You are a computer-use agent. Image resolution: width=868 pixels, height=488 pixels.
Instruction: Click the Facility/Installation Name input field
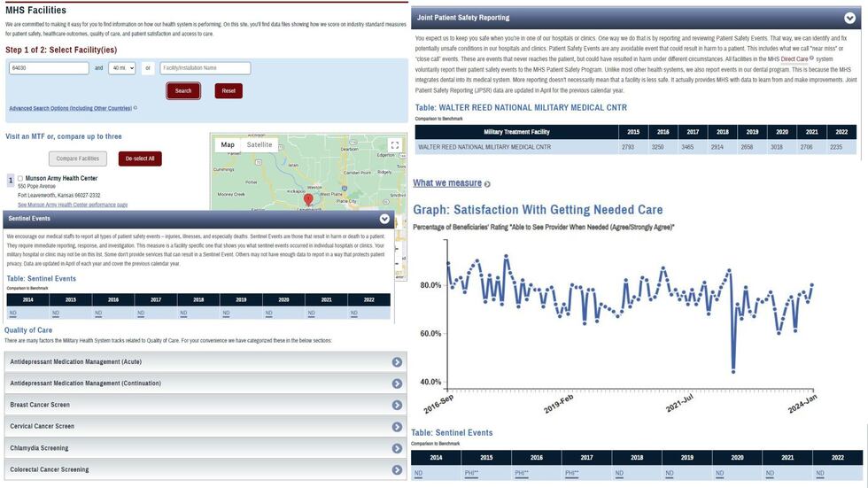click(x=205, y=68)
